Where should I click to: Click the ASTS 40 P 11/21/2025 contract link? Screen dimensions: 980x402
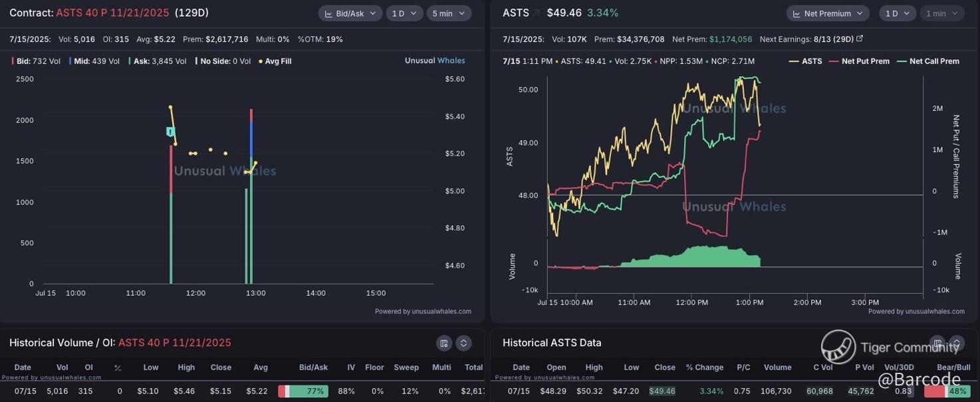pos(112,13)
